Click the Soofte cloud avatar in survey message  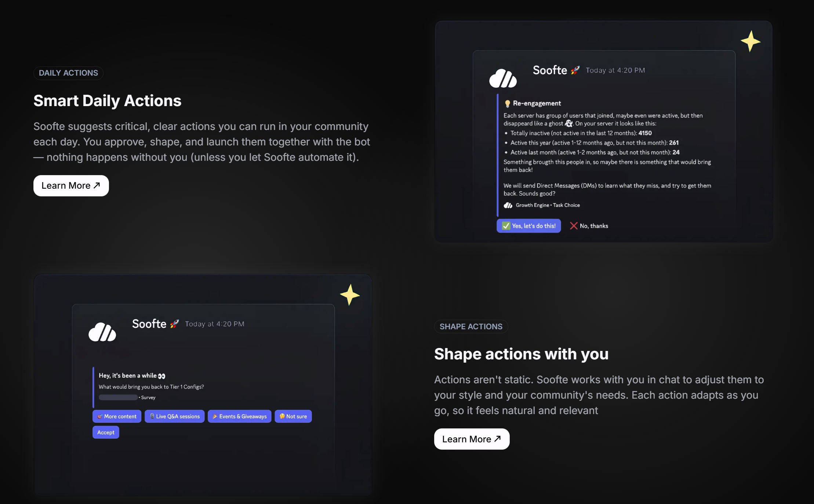(102, 332)
